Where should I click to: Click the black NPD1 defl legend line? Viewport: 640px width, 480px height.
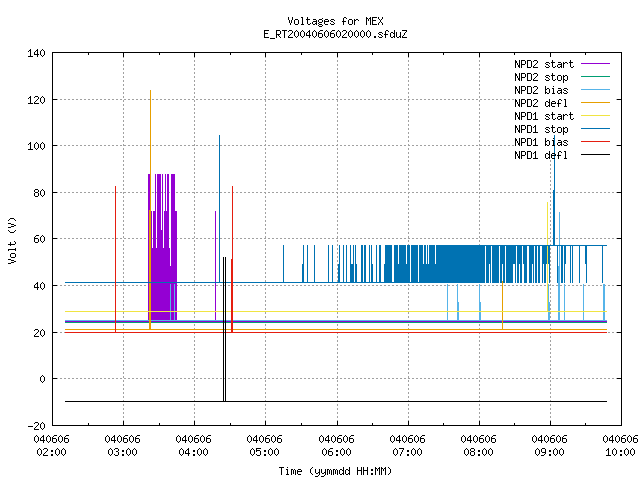[x=595, y=155]
